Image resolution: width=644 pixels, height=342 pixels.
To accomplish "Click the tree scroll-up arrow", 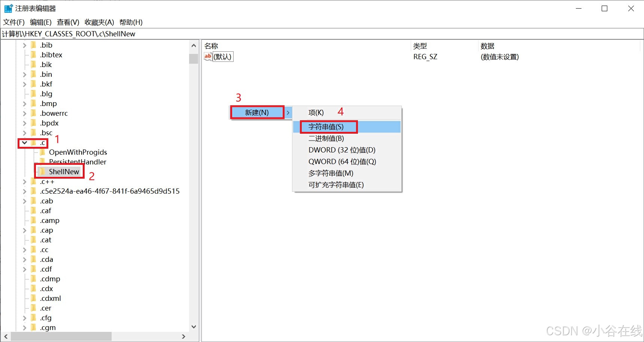I will (194, 46).
